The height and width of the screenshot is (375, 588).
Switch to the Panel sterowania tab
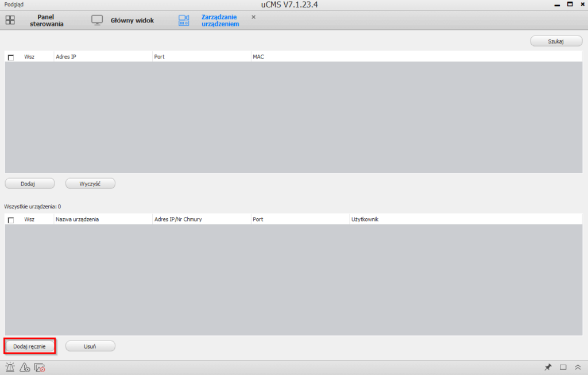(47, 21)
